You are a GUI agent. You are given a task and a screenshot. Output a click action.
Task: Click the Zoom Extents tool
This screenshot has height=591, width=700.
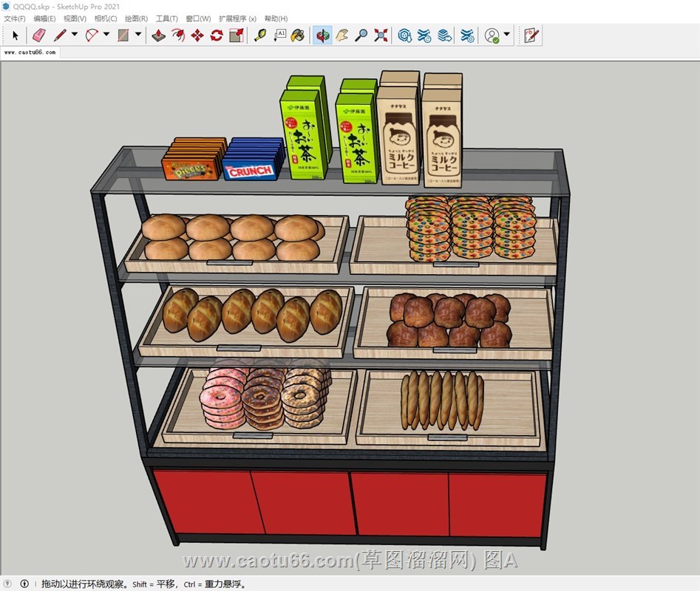[381, 35]
